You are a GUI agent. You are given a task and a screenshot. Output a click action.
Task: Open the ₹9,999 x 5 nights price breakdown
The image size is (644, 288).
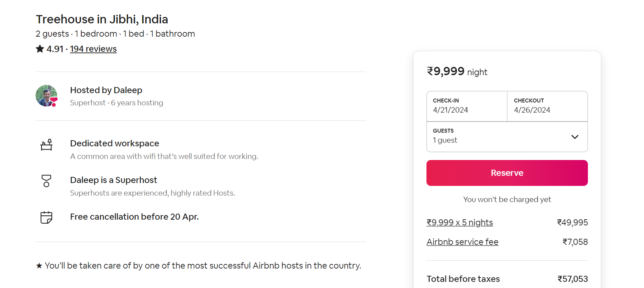460,222
